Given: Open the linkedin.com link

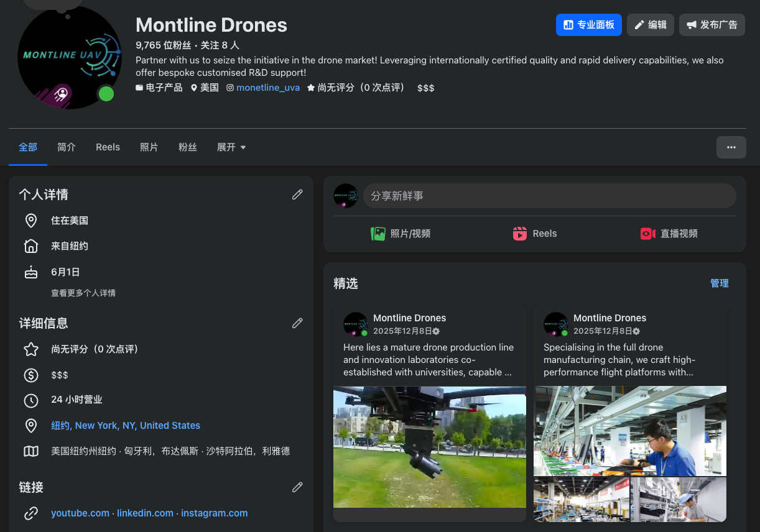Looking at the screenshot, I should (146, 513).
